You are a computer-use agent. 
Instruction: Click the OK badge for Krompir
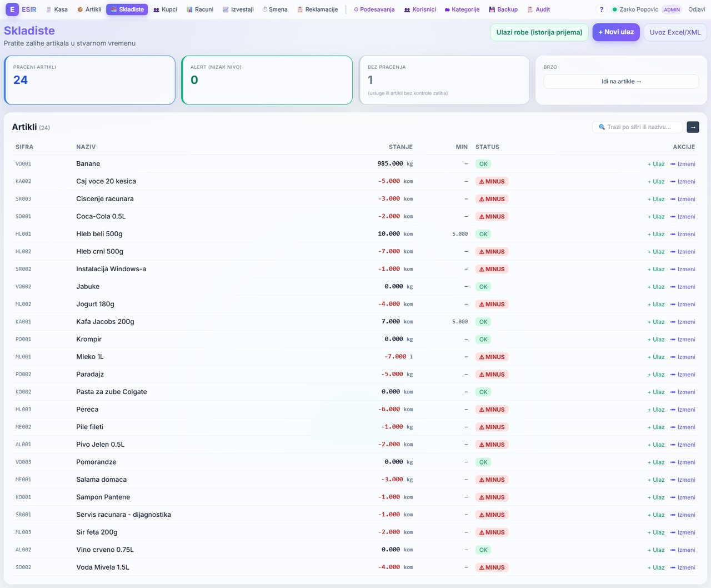[x=483, y=340]
